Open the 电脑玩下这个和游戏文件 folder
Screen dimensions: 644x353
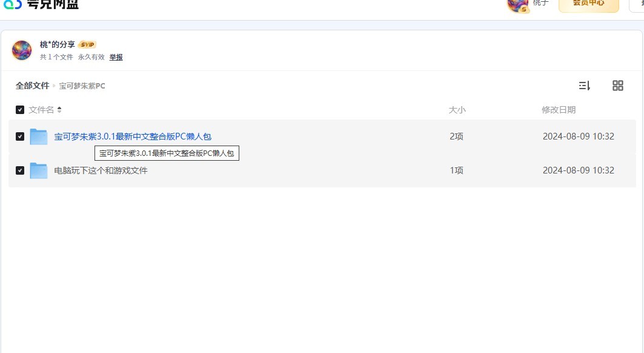pos(101,170)
